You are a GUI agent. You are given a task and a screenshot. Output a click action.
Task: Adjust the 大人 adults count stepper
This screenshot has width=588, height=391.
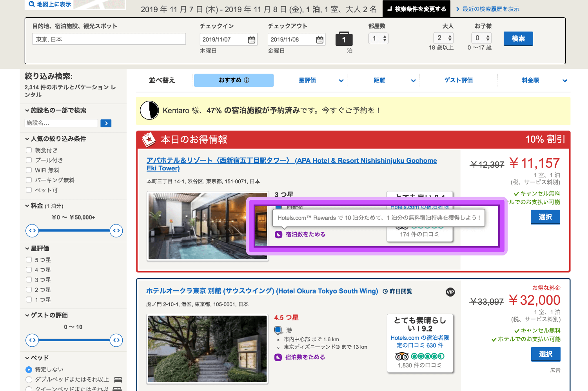[x=443, y=38]
